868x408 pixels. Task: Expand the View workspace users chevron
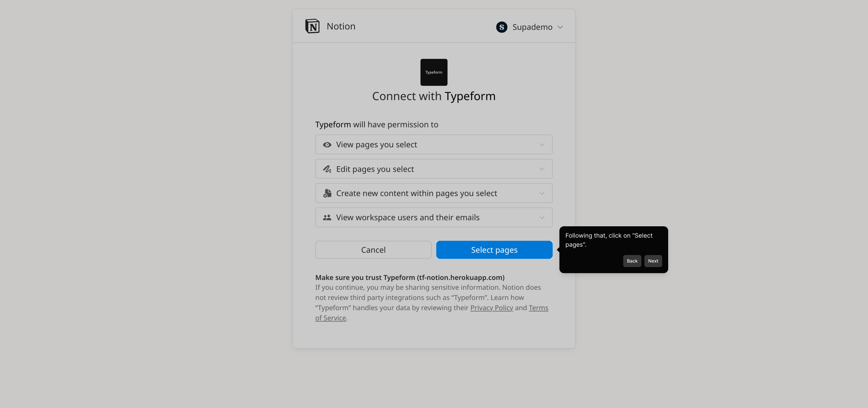(542, 218)
